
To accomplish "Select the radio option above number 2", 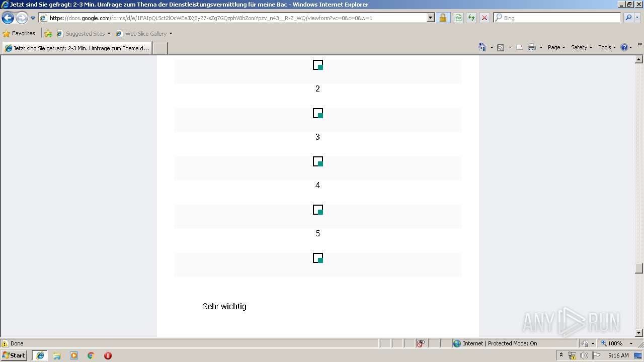I will (x=318, y=65).
